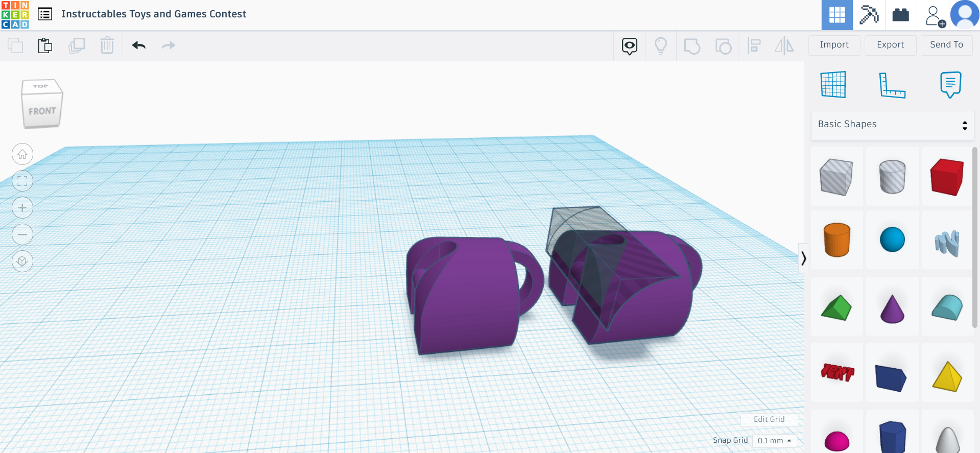
Task: Open the Basic Shapes dropdown
Action: (x=892, y=125)
